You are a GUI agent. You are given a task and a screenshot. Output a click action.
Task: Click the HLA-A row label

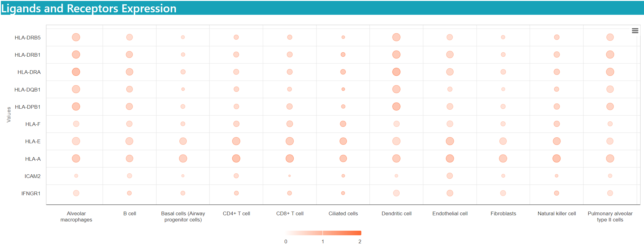point(33,159)
